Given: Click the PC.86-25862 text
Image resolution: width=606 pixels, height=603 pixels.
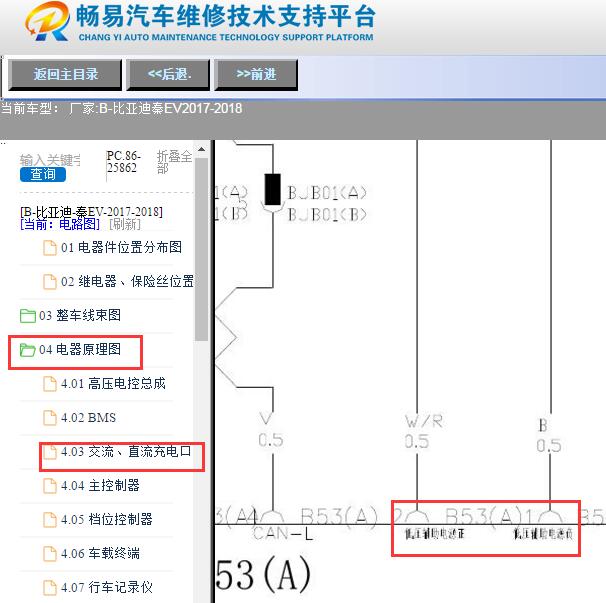Looking at the screenshot, I should coord(123,162).
